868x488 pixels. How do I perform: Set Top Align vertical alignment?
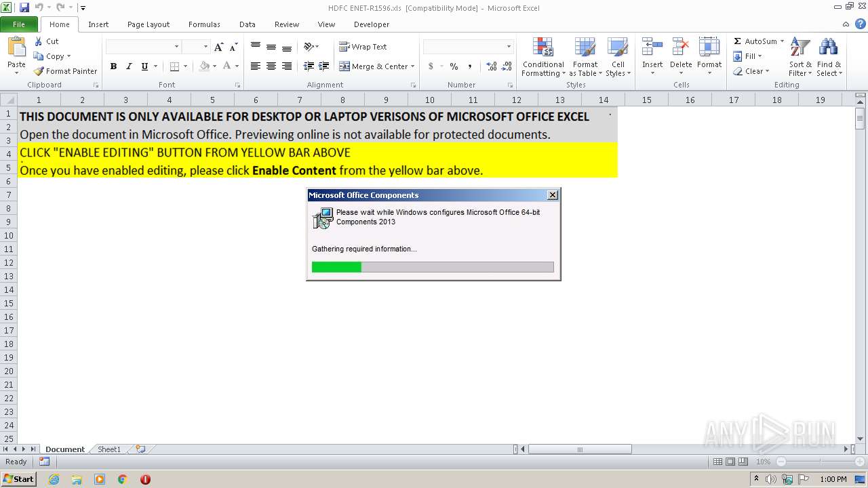(256, 47)
